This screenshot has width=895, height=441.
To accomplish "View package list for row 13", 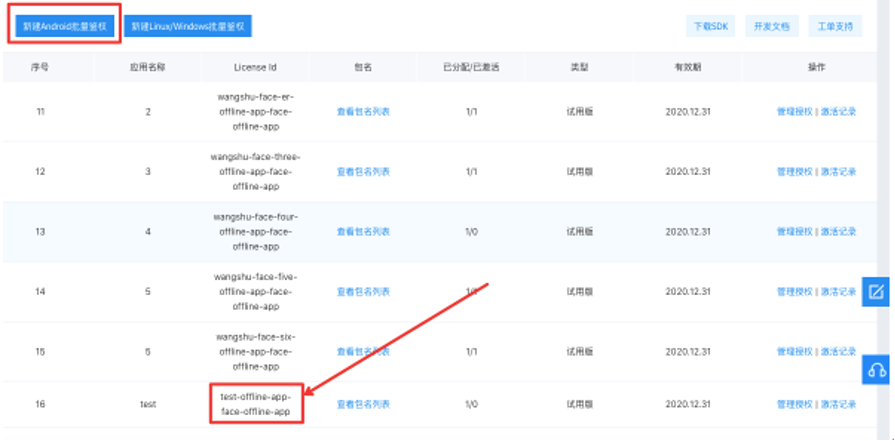I will point(363,232).
